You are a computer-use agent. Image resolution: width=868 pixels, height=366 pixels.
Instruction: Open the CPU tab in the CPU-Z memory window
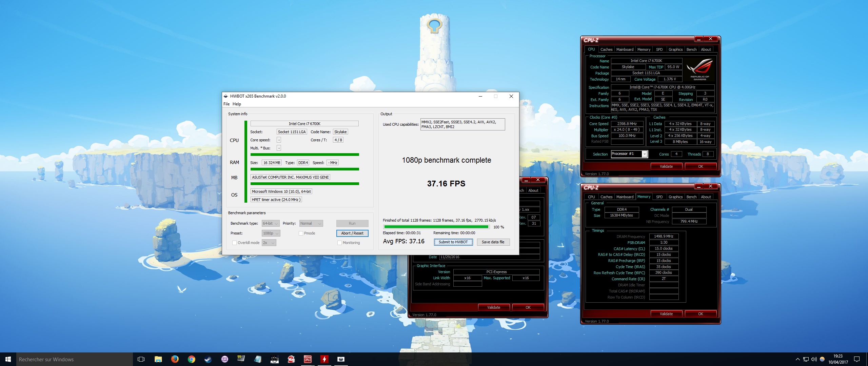tap(591, 197)
